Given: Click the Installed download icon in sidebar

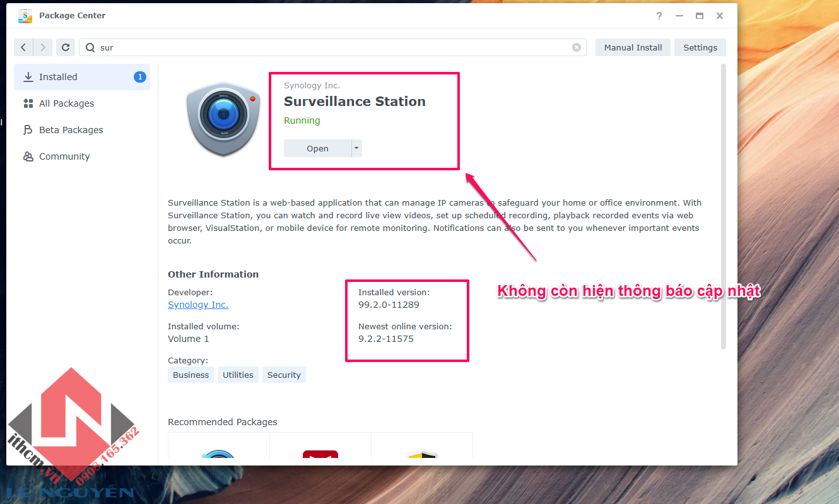Looking at the screenshot, I should click(x=28, y=77).
